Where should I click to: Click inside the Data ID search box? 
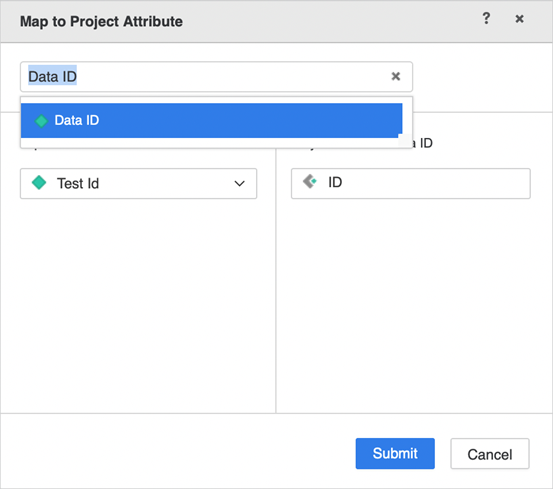click(x=216, y=77)
